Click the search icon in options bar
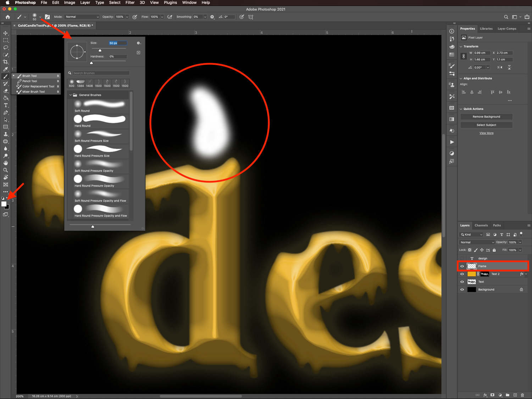This screenshot has width=532, height=399. (x=506, y=17)
